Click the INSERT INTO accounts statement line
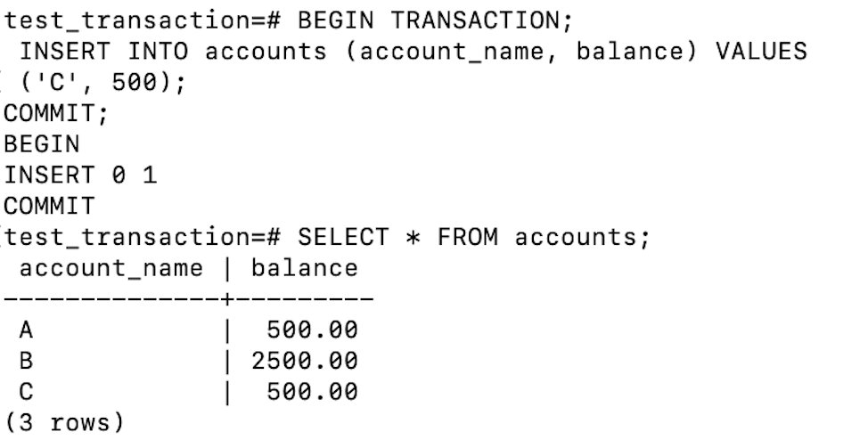The height and width of the screenshot is (440, 868). click(413, 53)
